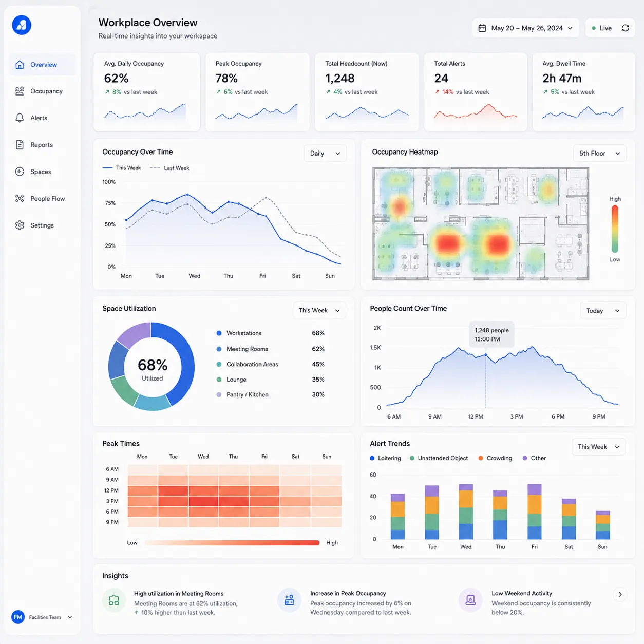The image size is (644, 644).
Task: Open the May 20 – May 26 date dropdown
Action: [525, 28]
